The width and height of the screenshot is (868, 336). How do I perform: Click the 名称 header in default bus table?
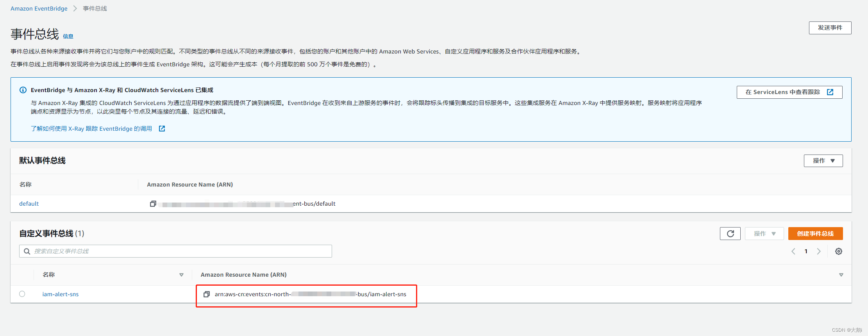(x=25, y=185)
